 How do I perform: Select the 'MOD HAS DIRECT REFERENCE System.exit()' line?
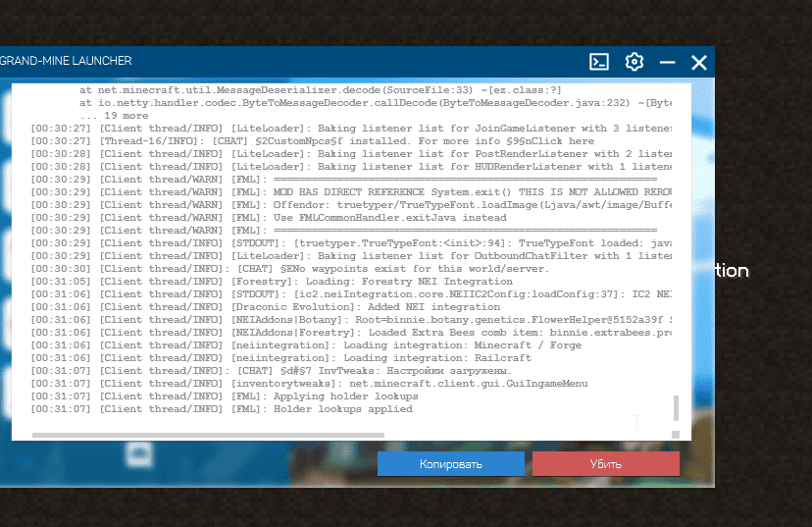coord(351,192)
